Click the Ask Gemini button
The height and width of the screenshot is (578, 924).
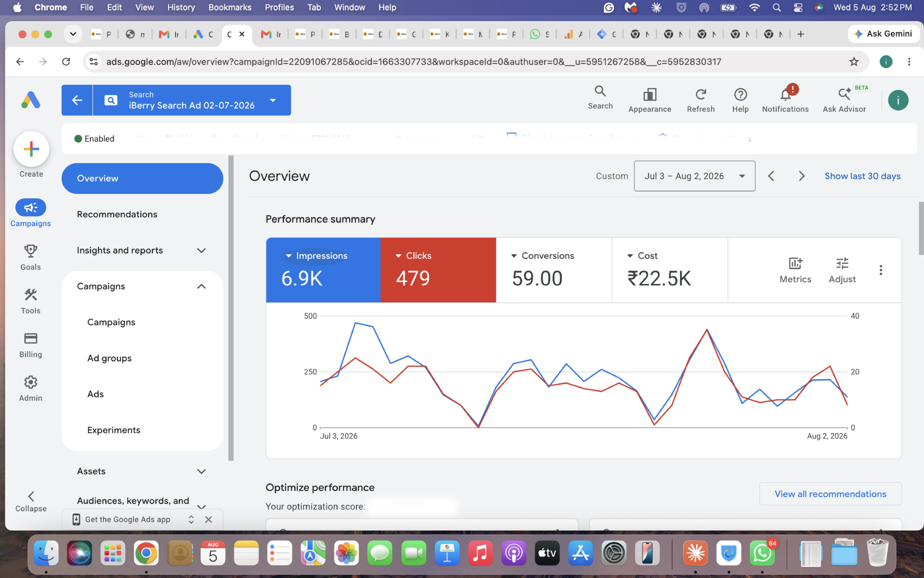883,34
